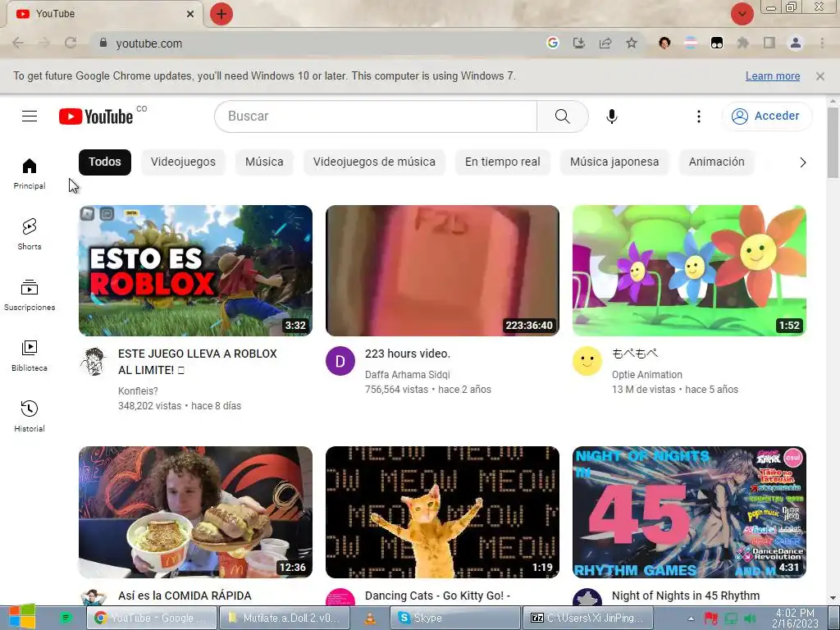
Task: Open Night of Nights 45 thumbnail
Action: [689, 512]
